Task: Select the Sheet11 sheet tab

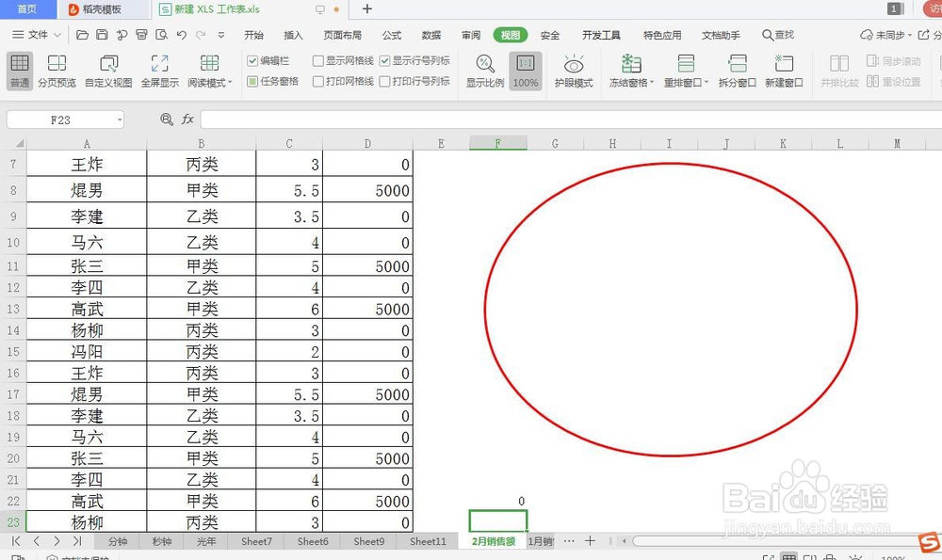Action: pos(428,541)
